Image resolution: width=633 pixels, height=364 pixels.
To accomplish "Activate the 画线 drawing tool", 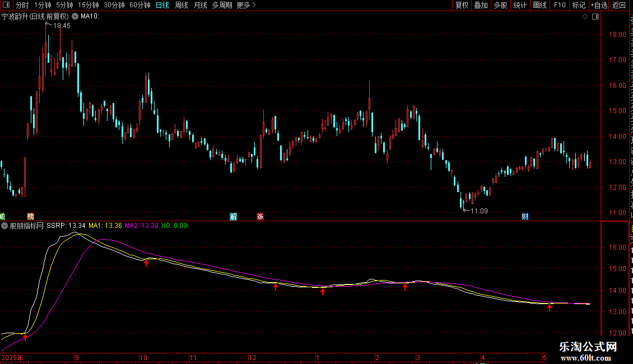I will pyautogui.click(x=540, y=5).
